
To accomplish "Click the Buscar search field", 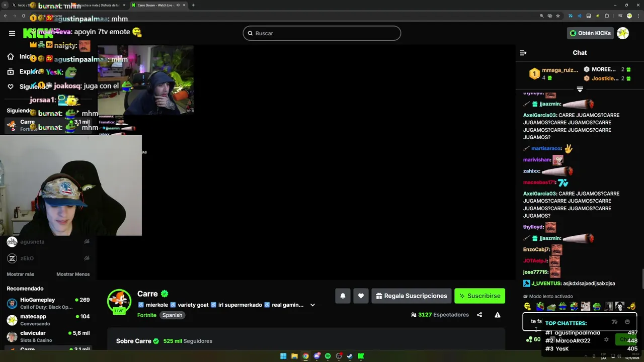I will click(x=322, y=33).
